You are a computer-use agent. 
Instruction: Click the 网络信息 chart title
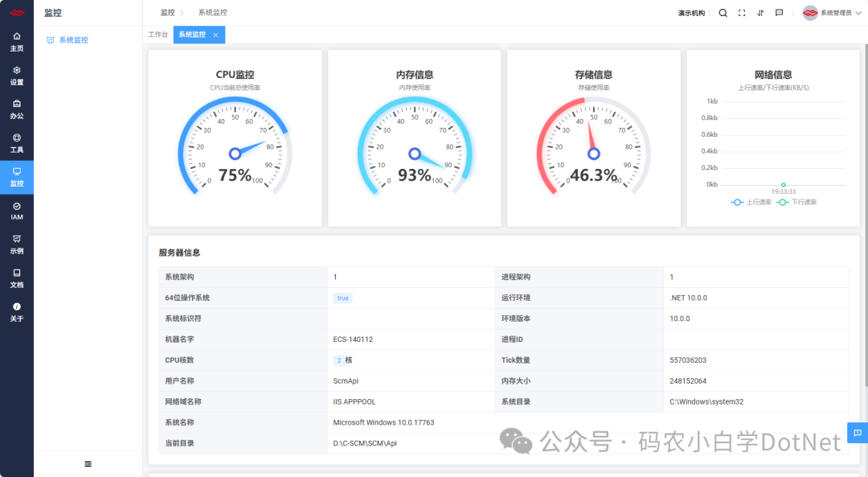click(x=773, y=75)
